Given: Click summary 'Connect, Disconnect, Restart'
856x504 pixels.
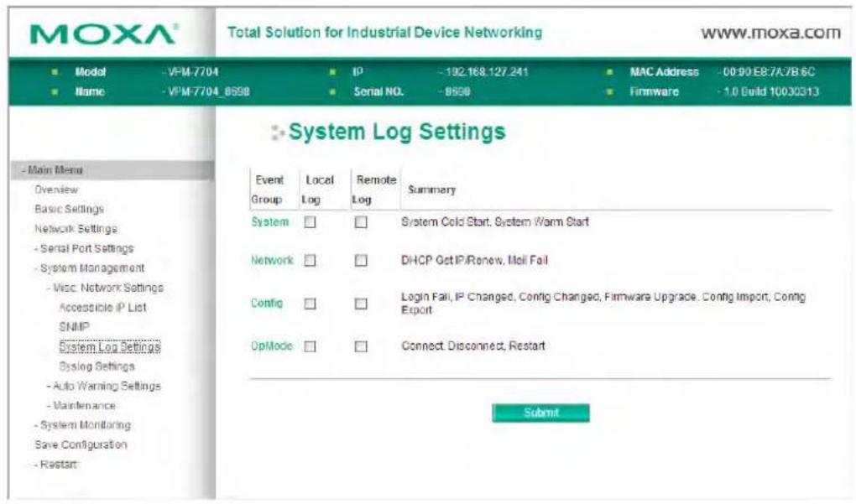Looking at the screenshot, I should pos(472,346).
